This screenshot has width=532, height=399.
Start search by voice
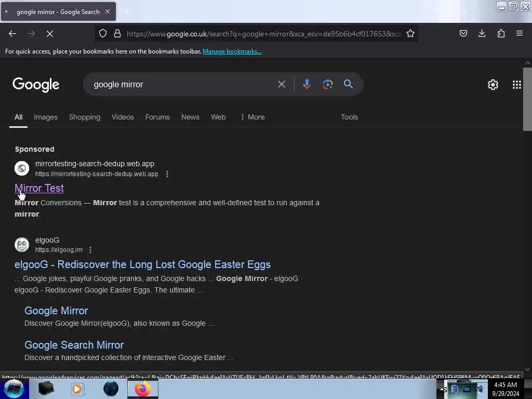(307, 84)
